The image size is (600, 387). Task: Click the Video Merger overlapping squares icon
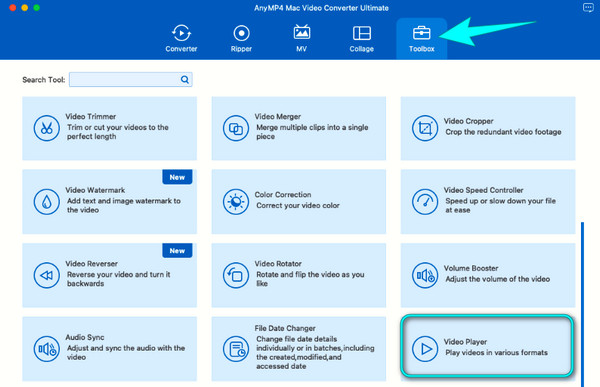pyautogui.click(x=236, y=128)
